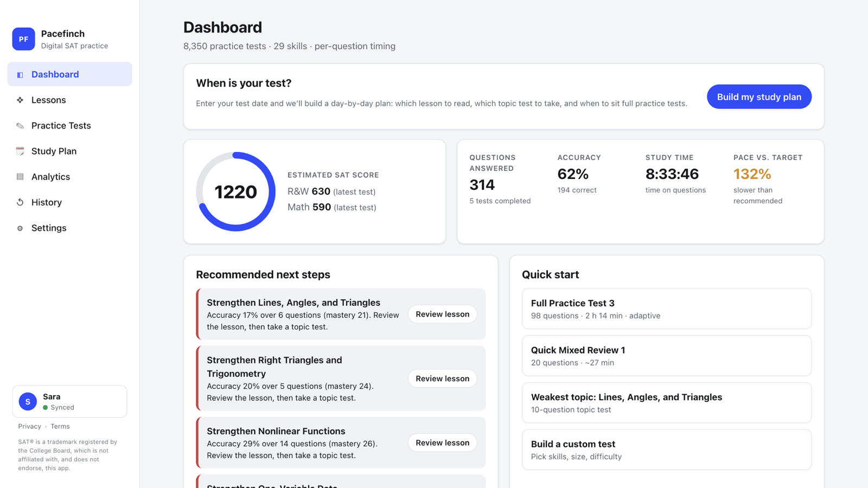
Task: Click the When is your test? heading
Action: 244,83
